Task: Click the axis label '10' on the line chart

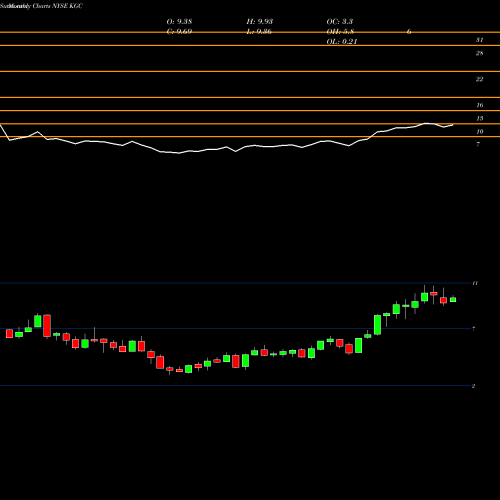Action: tap(479, 131)
